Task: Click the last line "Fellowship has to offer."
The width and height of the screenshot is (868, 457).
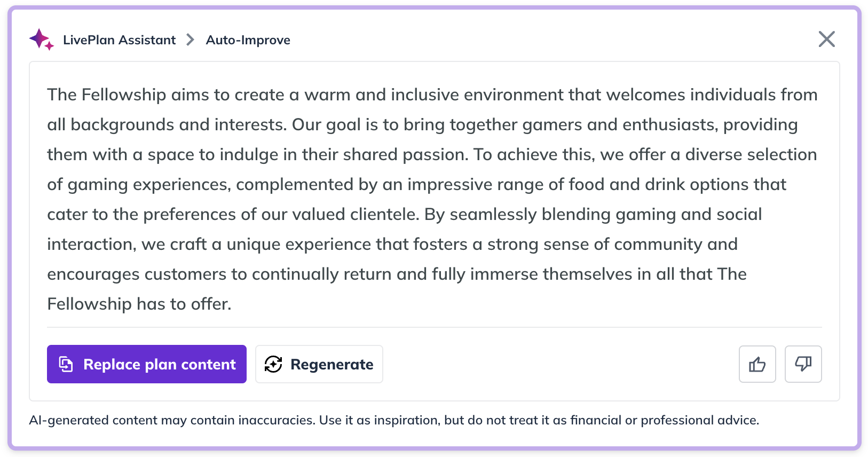Action: [139, 304]
